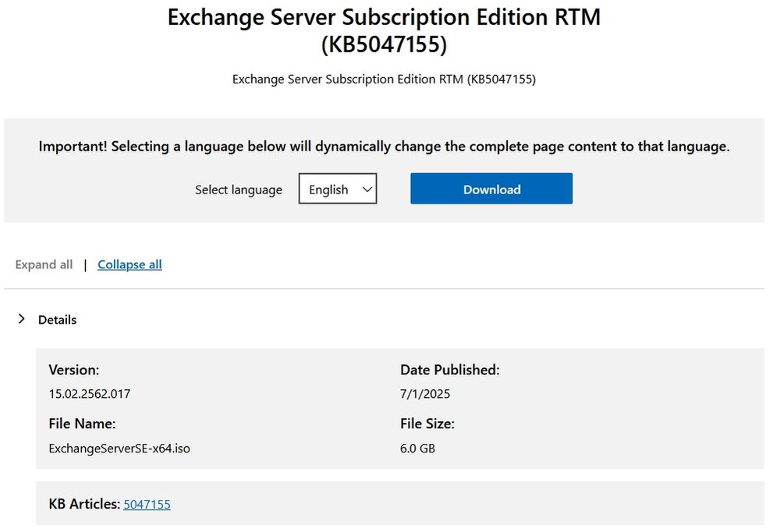Click the Important language notice text
This screenshot has height=532, width=780.
(x=384, y=147)
